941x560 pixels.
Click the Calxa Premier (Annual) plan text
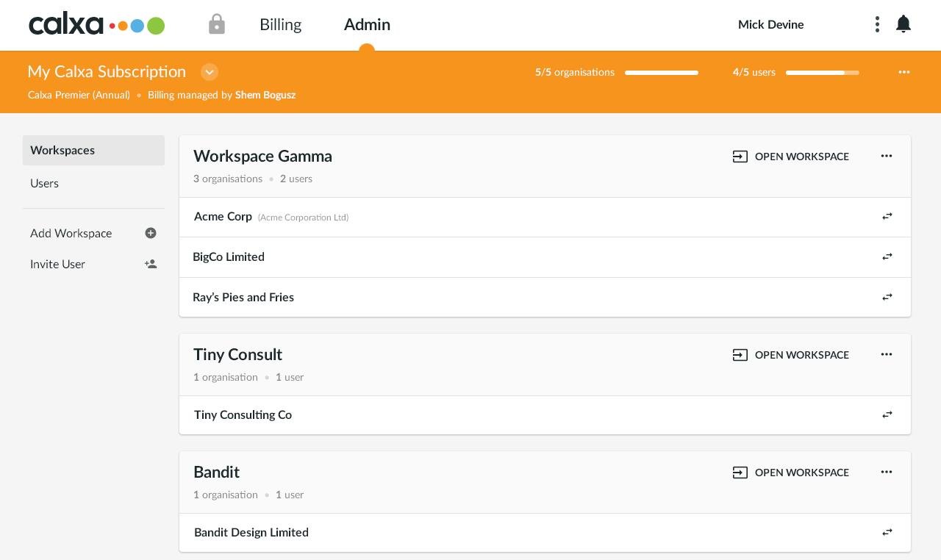[79, 95]
